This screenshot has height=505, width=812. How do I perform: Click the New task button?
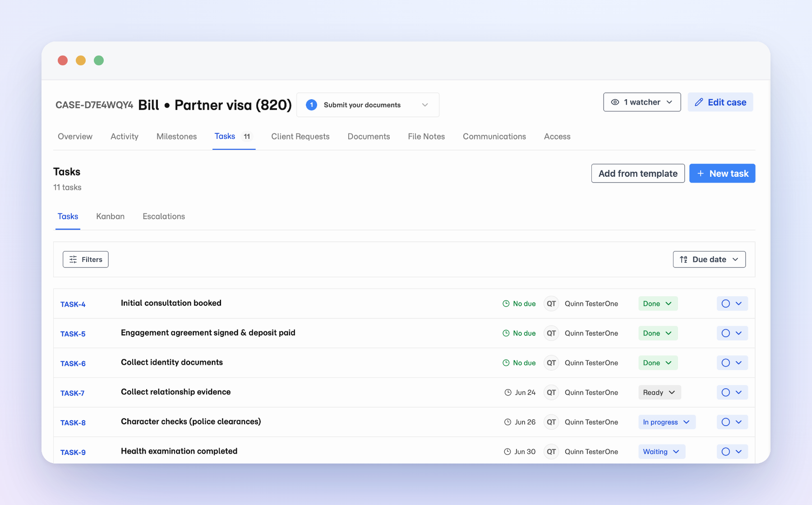coord(722,174)
